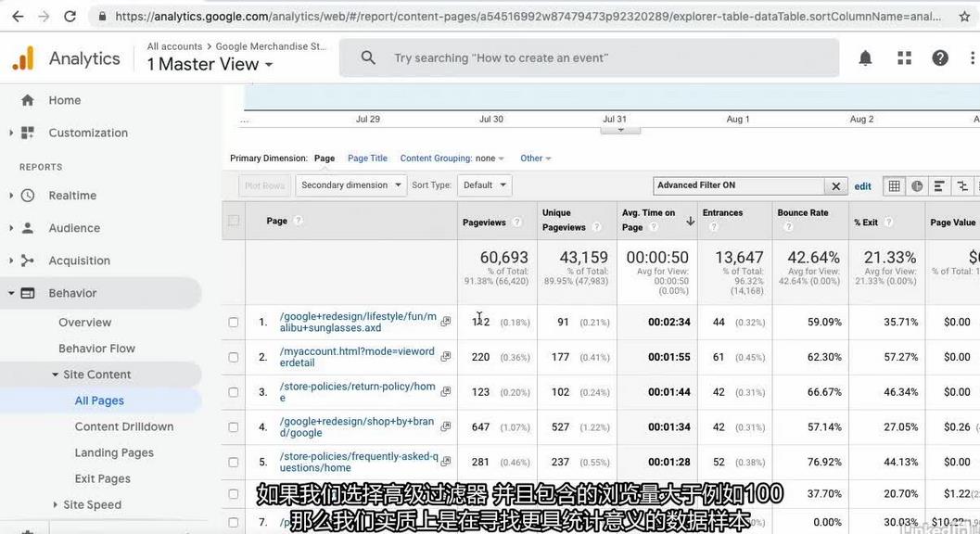Open the 1 Master View selector
This screenshot has height=534, width=980.
(x=210, y=64)
